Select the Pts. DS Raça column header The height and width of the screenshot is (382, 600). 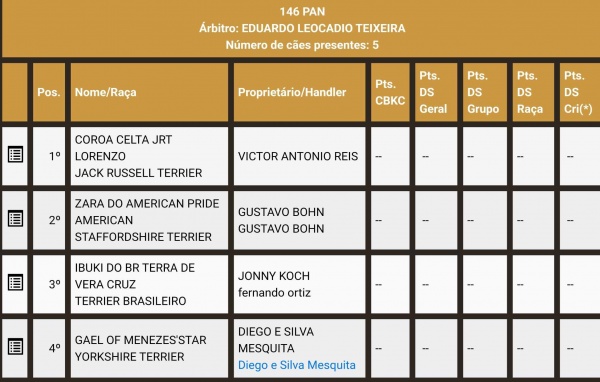pos(533,92)
